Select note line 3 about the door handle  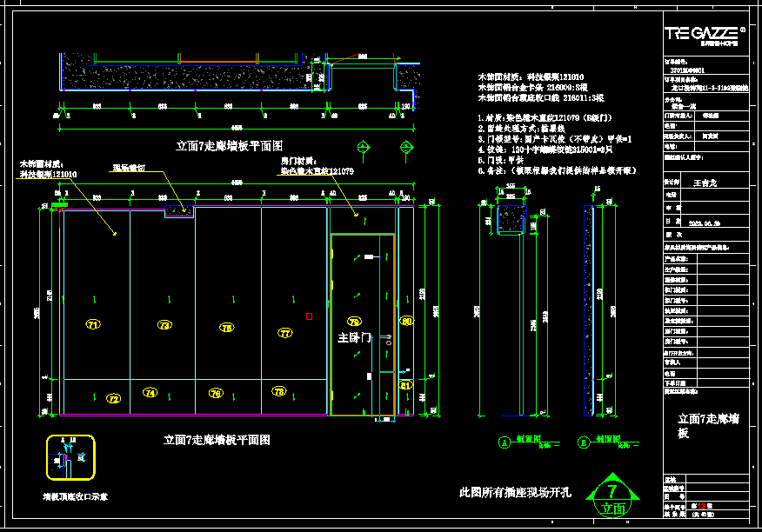(x=555, y=139)
